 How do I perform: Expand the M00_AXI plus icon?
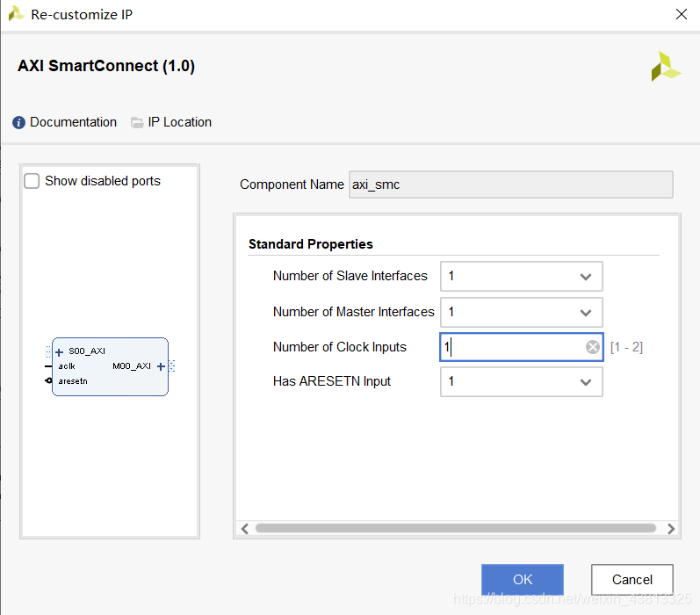point(161,366)
